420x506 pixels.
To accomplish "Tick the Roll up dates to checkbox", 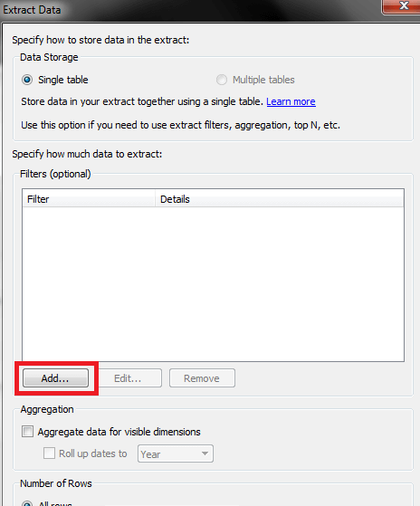I will 49,453.
